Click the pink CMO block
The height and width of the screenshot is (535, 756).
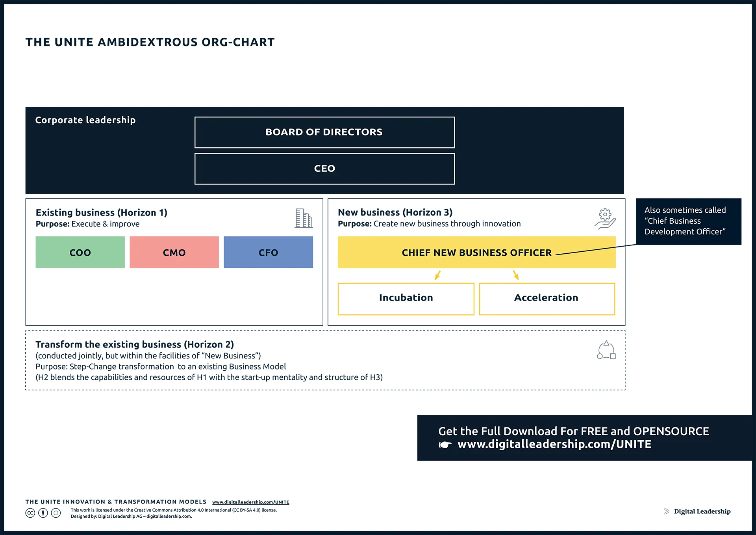[x=174, y=253]
